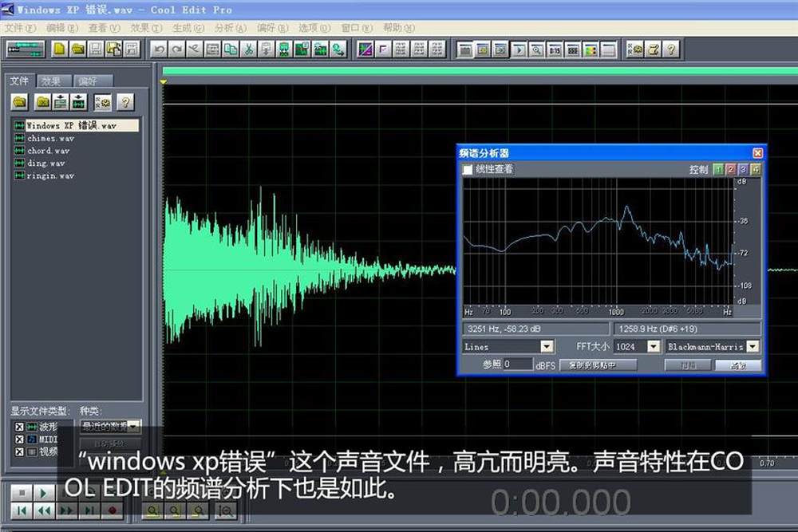
Task: Click the yellow playback cursor marker above the waveform
Action: coord(164,81)
